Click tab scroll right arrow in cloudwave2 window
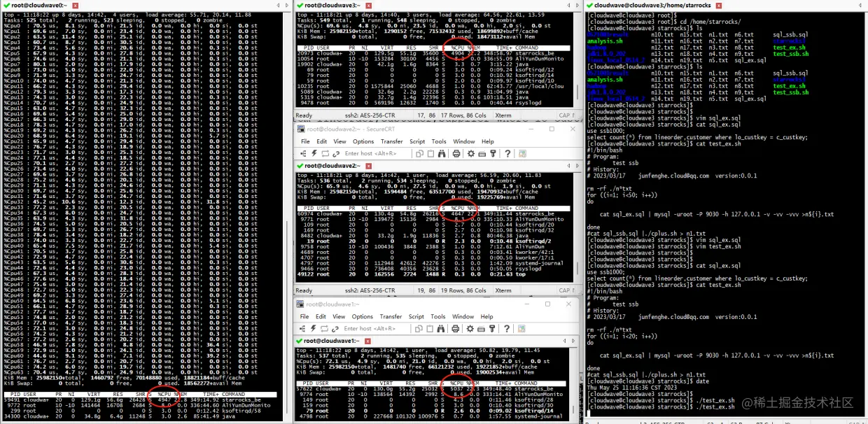The height and width of the screenshot is (424, 868). pos(577,166)
